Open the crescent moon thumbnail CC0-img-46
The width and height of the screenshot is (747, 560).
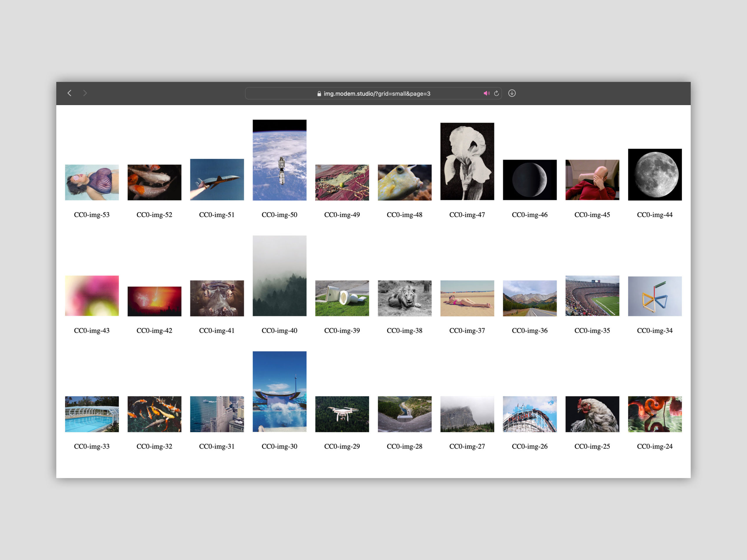pos(530,180)
